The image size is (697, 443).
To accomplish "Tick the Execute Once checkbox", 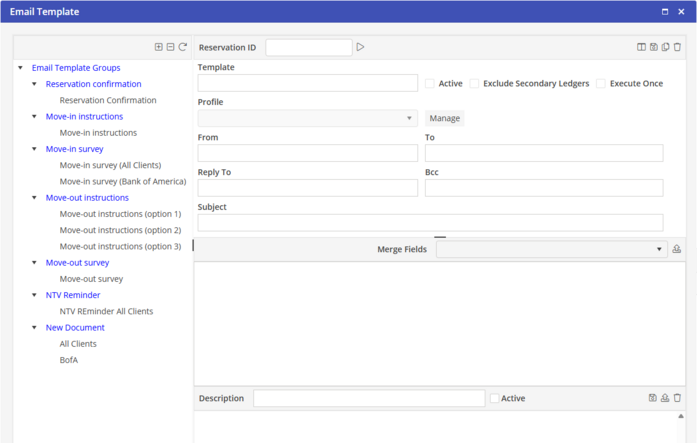I will tap(601, 84).
